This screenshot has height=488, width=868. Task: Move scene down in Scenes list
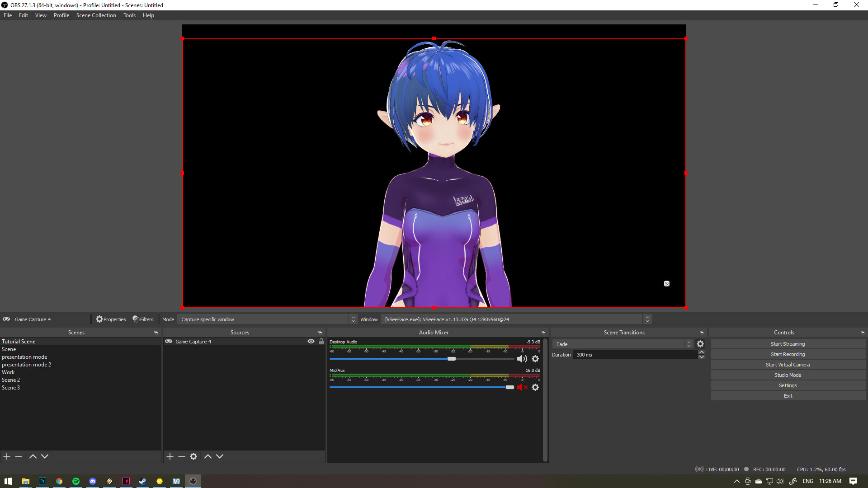(45, 456)
